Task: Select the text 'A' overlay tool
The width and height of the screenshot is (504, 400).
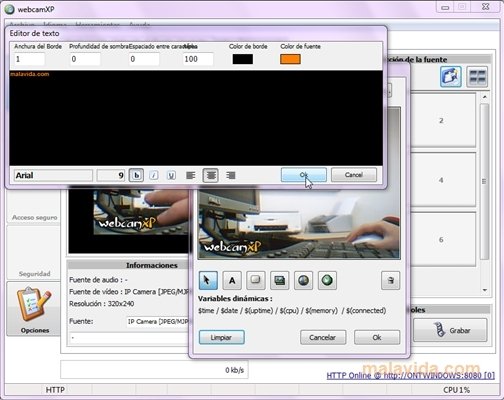Action: (232, 280)
